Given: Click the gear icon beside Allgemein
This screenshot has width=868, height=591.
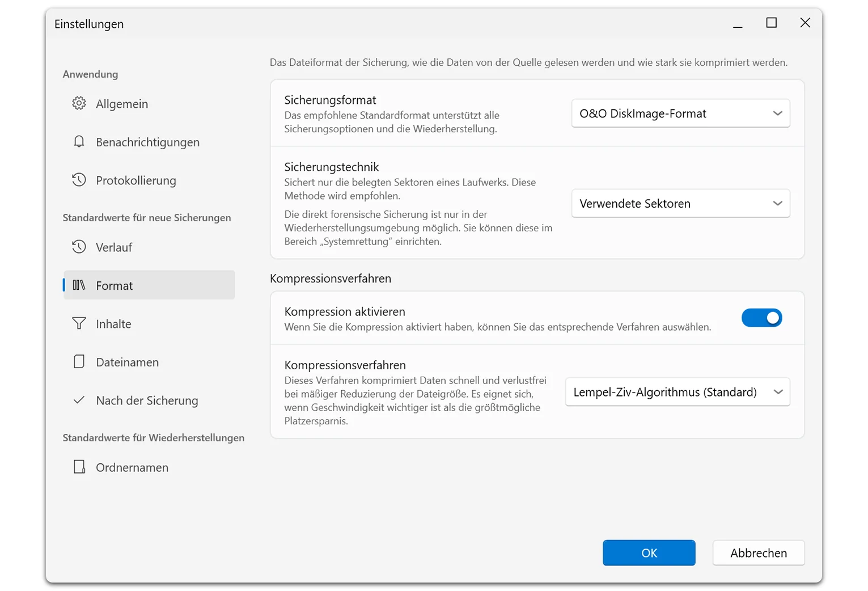Looking at the screenshot, I should pos(79,103).
